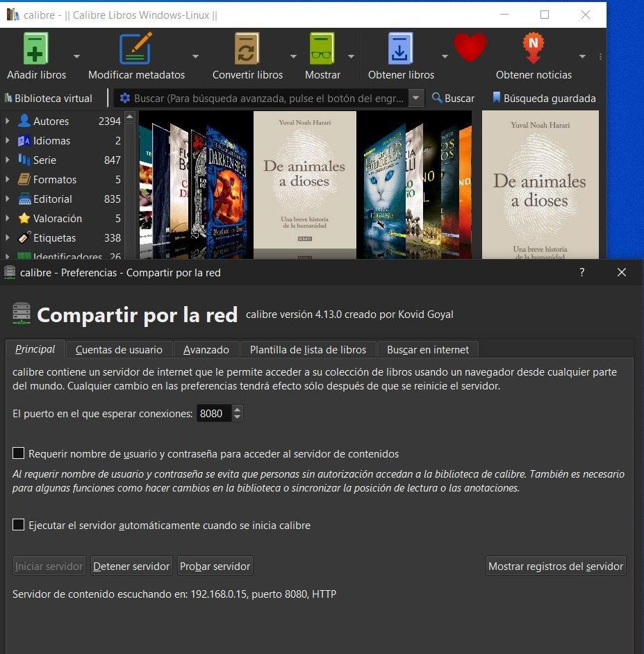The height and width of the screenshot is (654, 644).
Task: Open the Biblioteca virtual button
Action: point(49,99)
